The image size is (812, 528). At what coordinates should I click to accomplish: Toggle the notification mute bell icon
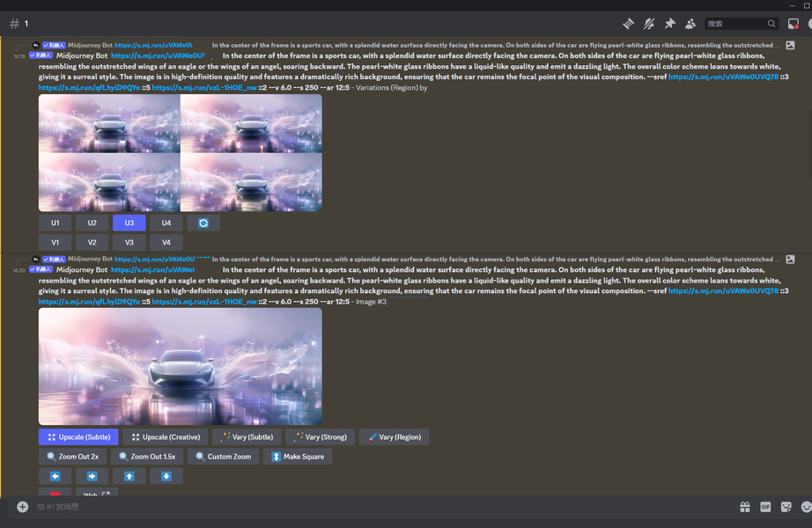(x=649, y=24)
